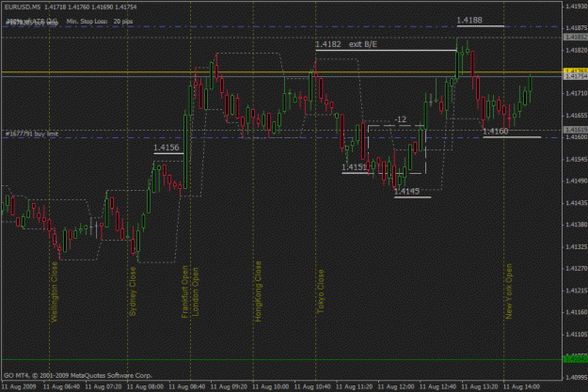The width and height of the screenshot is (588, 392).
Task: Click the London Open session label
Action: point(195,292)
